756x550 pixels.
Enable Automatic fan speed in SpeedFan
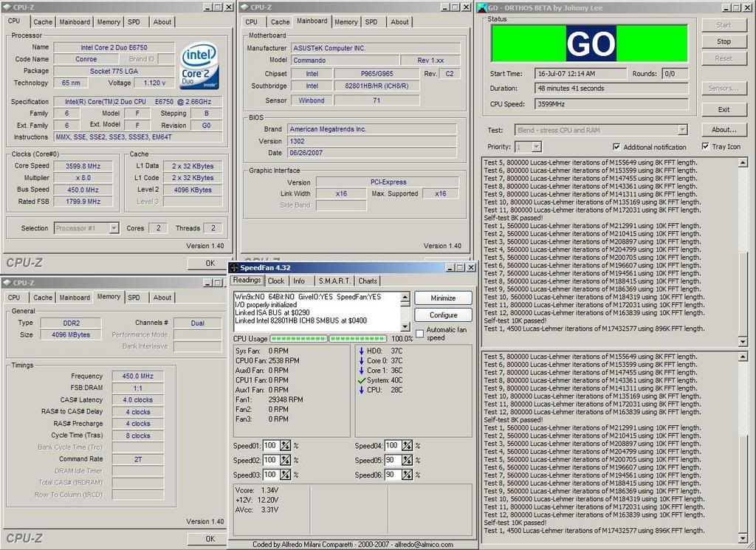pyautogui.click(x=419, y=334)
